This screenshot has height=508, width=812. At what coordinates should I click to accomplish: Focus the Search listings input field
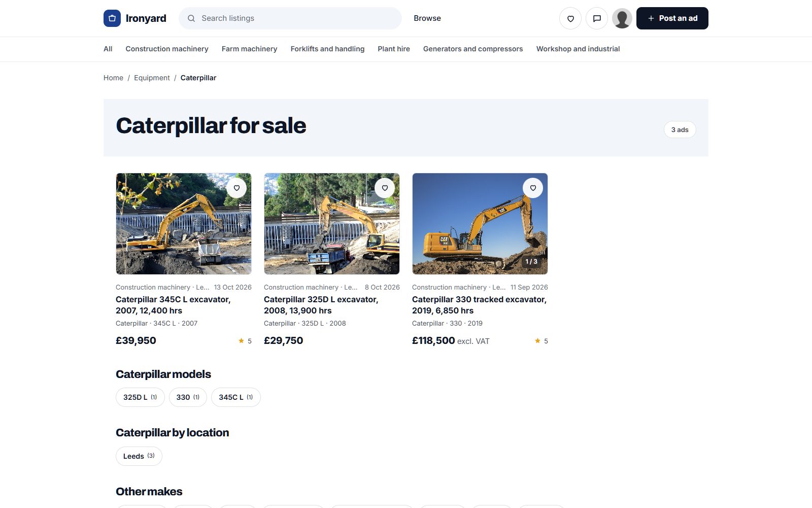pyautogui.click(x=290, y=18)
